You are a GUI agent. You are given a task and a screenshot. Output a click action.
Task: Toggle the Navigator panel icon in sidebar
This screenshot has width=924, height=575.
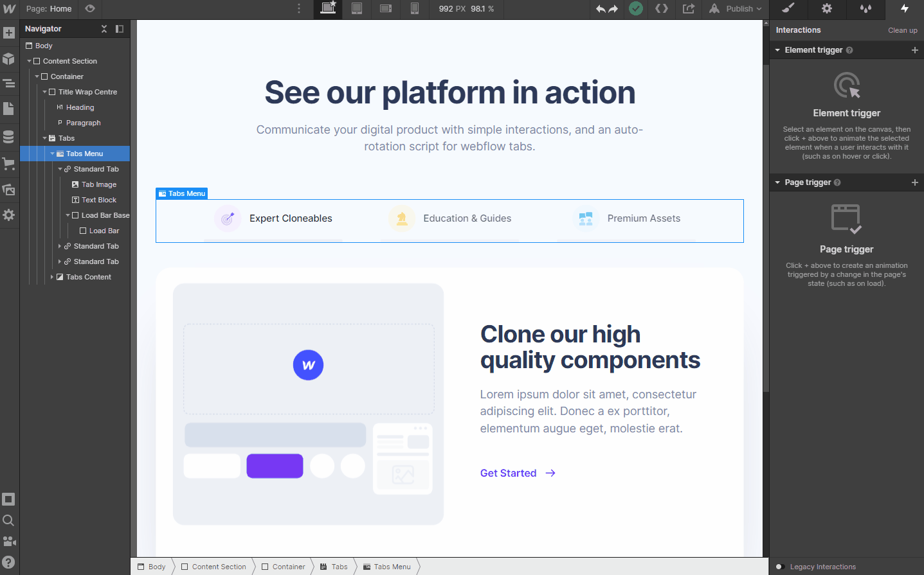(9, 84)
